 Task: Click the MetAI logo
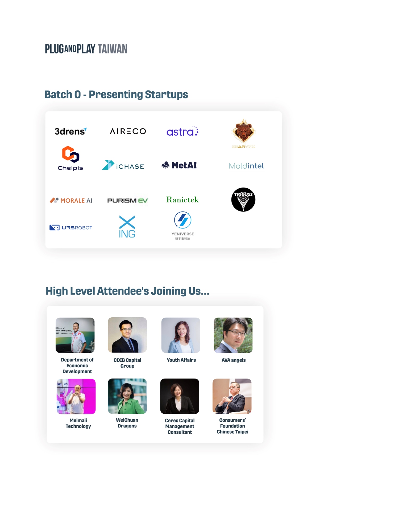[179, 165]
